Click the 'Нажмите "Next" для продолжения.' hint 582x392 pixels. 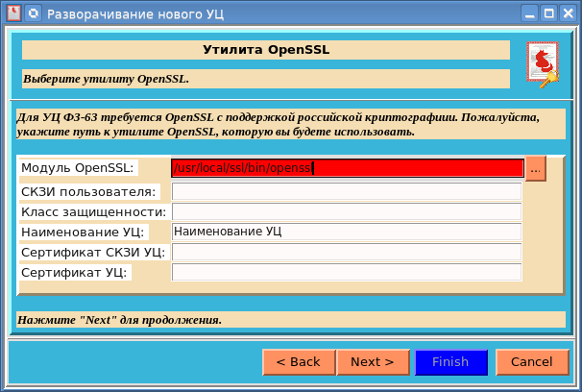(119, 320)
